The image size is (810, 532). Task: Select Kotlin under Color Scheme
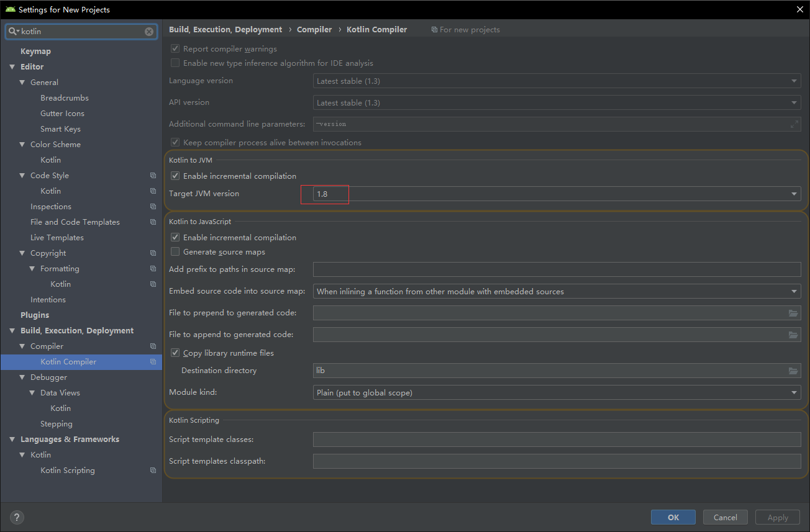51,160
